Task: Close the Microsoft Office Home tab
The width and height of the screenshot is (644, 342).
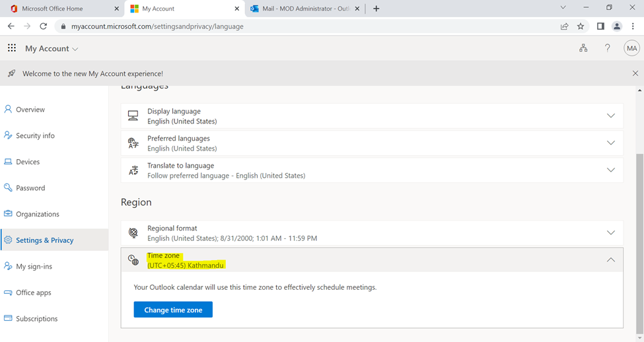Action: 117,9
